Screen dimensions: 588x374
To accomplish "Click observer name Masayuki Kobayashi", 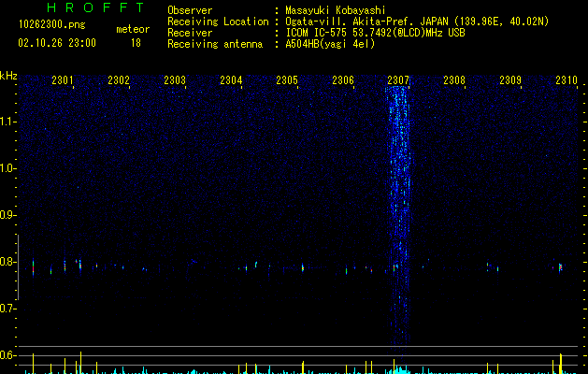I will [x=336, y=10].
